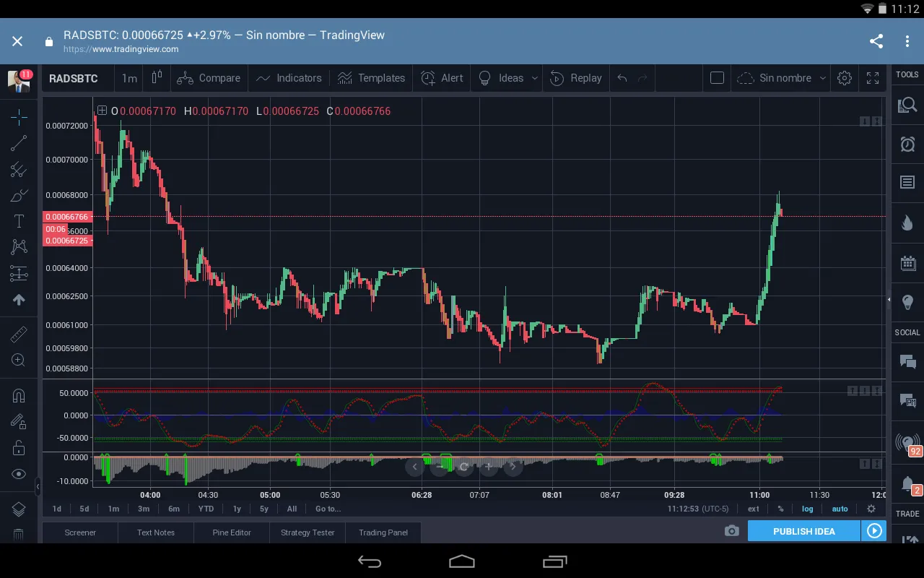This screenshot has height=578, width=924.
Task: Open the Screener tab
Action: point(80,532)
